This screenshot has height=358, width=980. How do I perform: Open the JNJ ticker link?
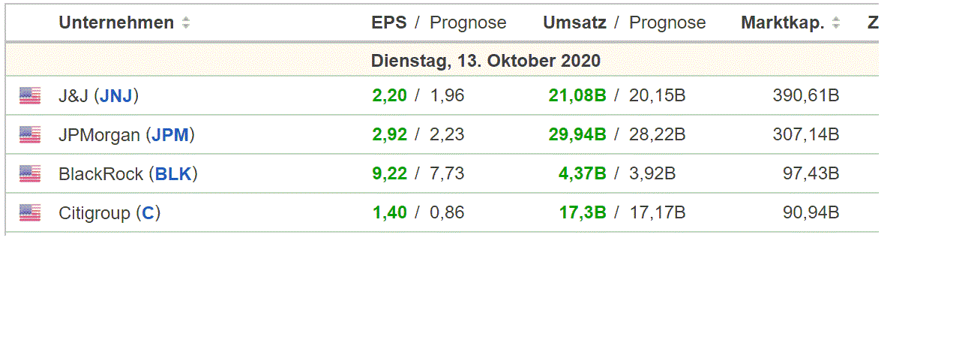(x=116, y=95)
